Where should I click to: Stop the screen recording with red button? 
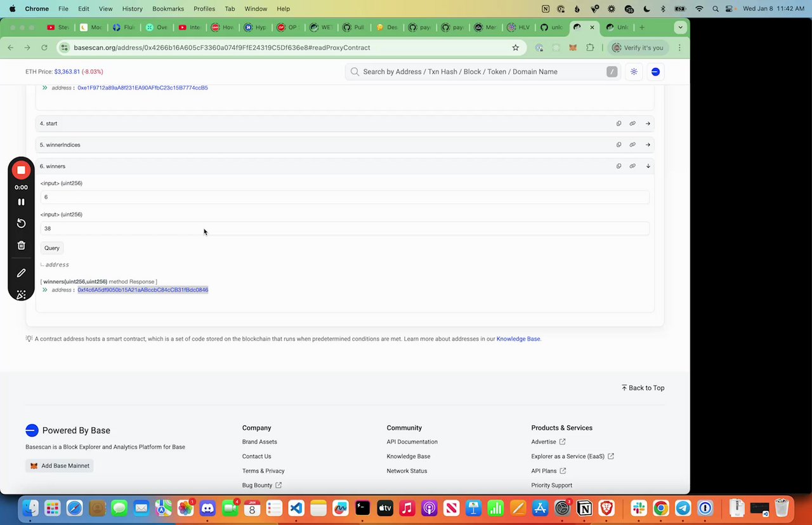click(21, 170)
